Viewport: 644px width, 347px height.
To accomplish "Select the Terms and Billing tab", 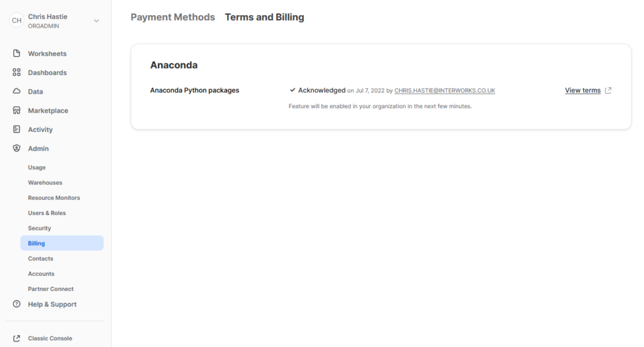I will (264, 18).
